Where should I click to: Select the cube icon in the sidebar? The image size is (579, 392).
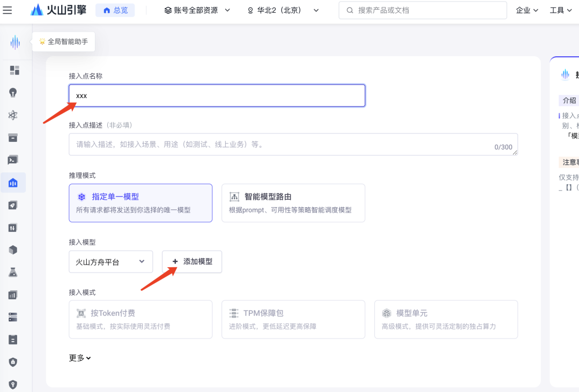click(13, 250)
